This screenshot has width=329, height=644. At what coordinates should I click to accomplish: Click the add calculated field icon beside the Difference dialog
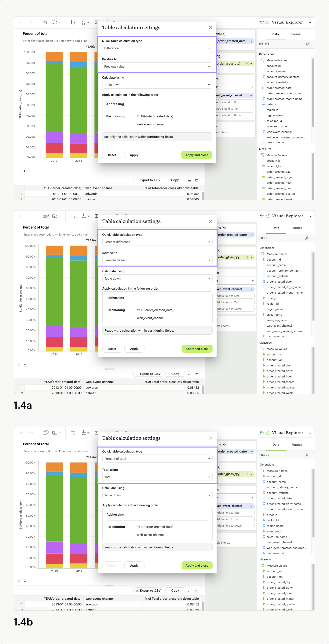click(x=307, y=44)
